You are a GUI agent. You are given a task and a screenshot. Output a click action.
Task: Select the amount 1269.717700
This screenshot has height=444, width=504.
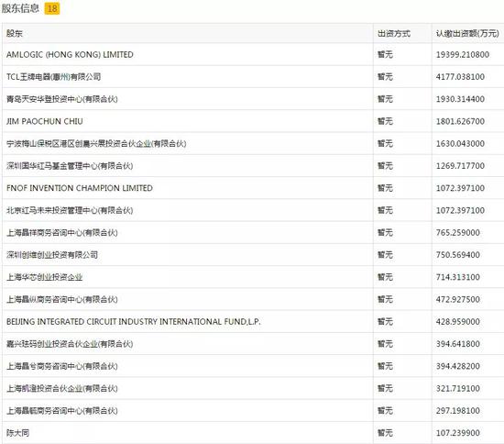coord(460,166)
